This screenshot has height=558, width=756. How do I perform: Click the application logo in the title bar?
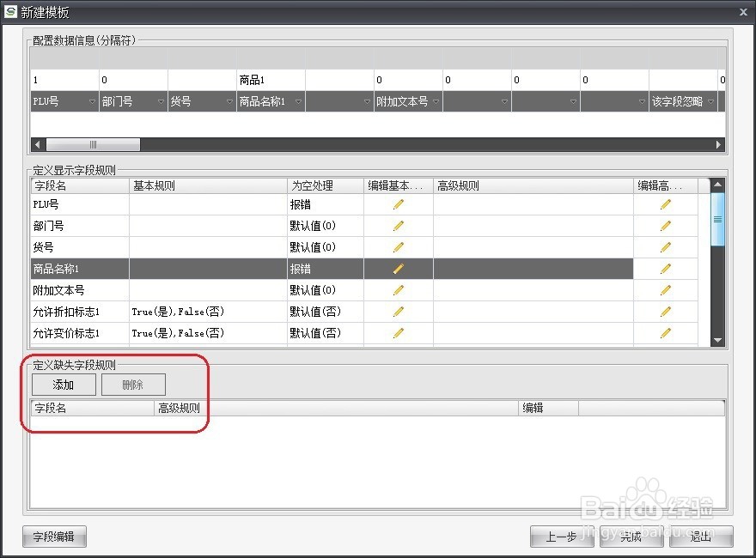coord(12,12)
